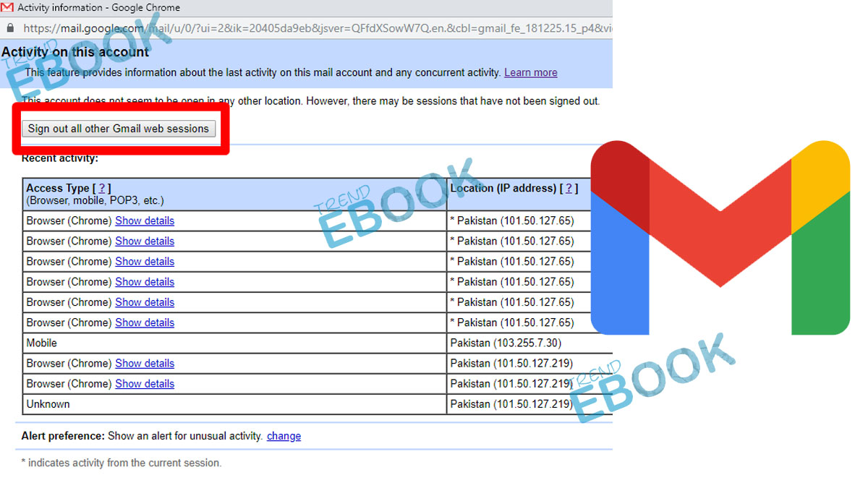Click the Access Type column header text

point(58,188)
